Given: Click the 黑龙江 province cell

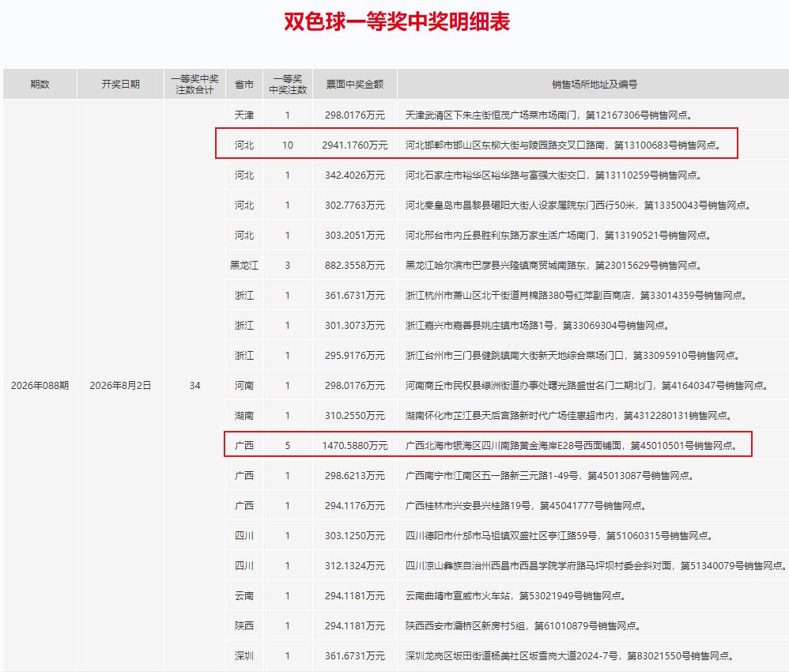Looking at the screenshot, I should pos(244,266).
